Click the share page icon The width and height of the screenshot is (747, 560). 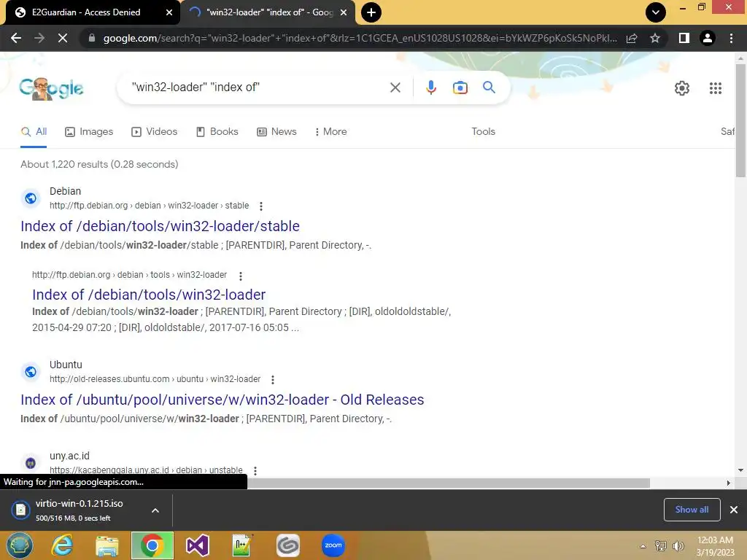pyautogui.click(x=632, y=38)
